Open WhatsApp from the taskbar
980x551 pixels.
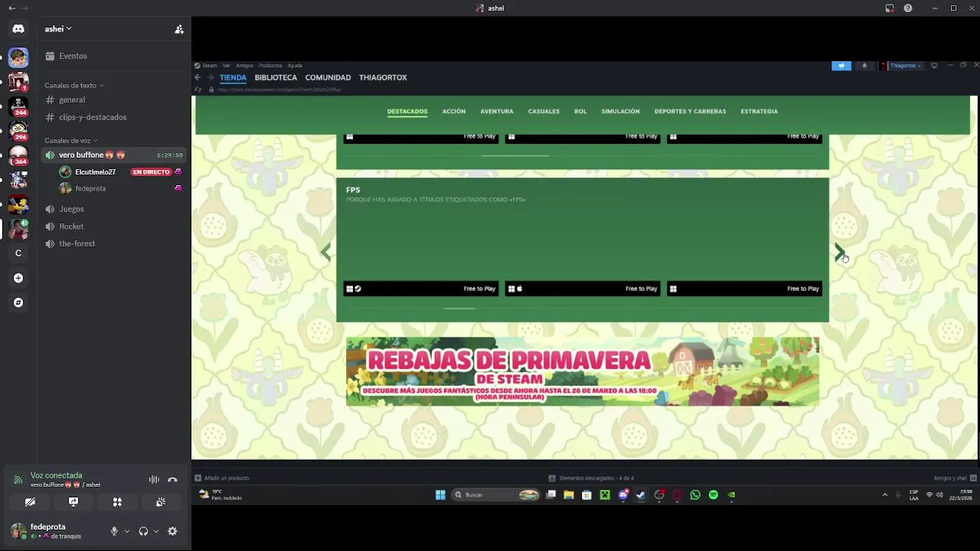point(695,495)
